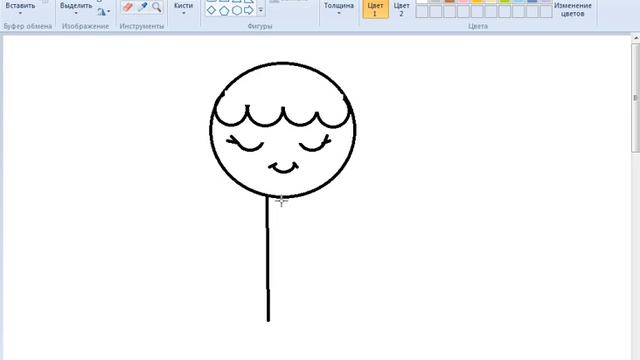Choose the hexagon shape

(x=236, y=10)
